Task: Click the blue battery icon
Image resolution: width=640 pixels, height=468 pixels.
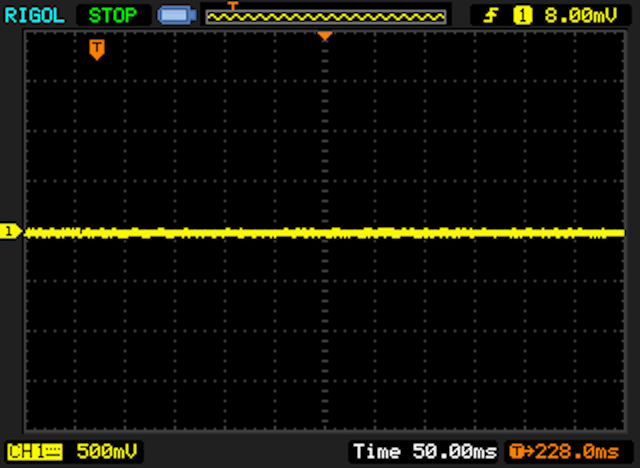Action: point(177,16)
